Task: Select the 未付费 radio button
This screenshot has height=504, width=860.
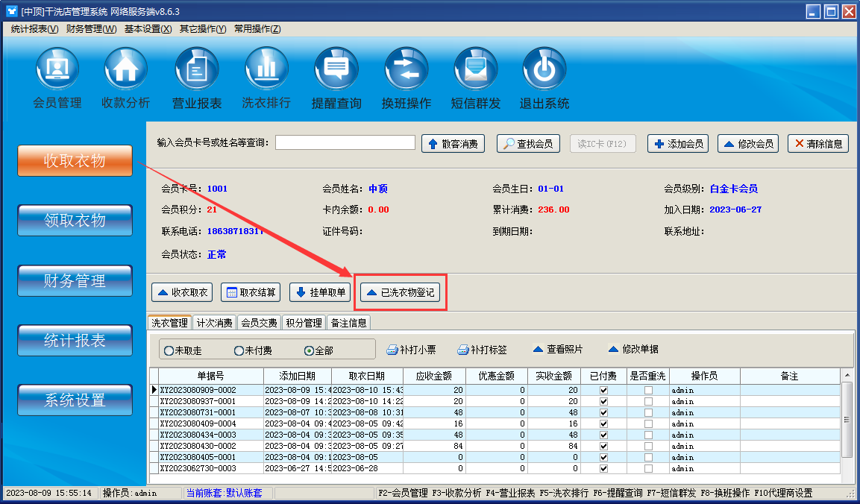Action: point(239,350)
